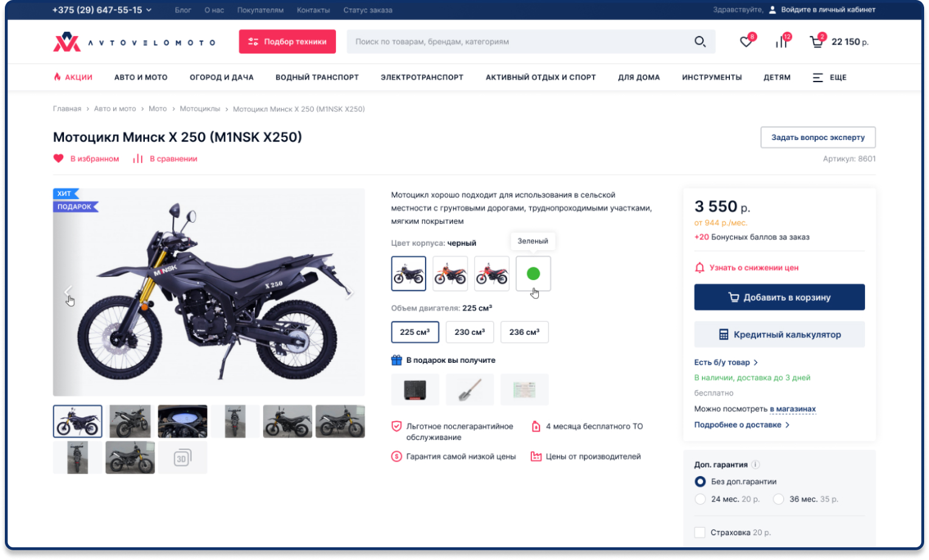929x560 pixels.
Task: Open ВОДНЫЙ ТРАНСПОРТ category
Action: click(x=317, y=77)
